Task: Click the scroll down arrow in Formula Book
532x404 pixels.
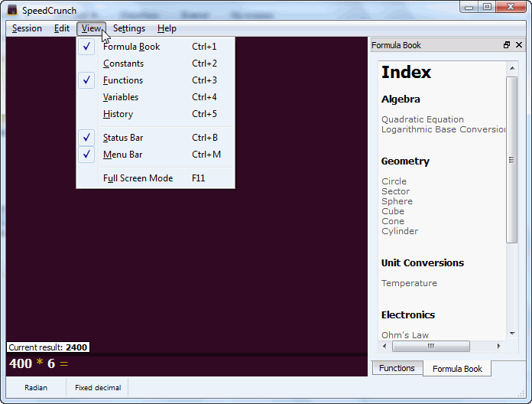Action: [x=512, y=334]
